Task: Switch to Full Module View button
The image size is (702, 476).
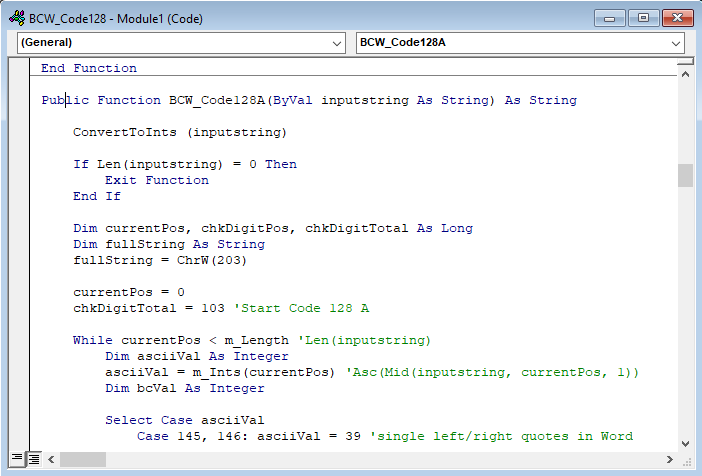Action: [x=34, y=459]
